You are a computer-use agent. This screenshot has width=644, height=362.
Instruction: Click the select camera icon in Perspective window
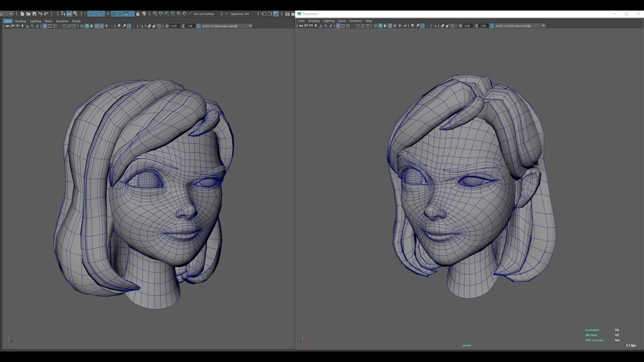[301, 26]
